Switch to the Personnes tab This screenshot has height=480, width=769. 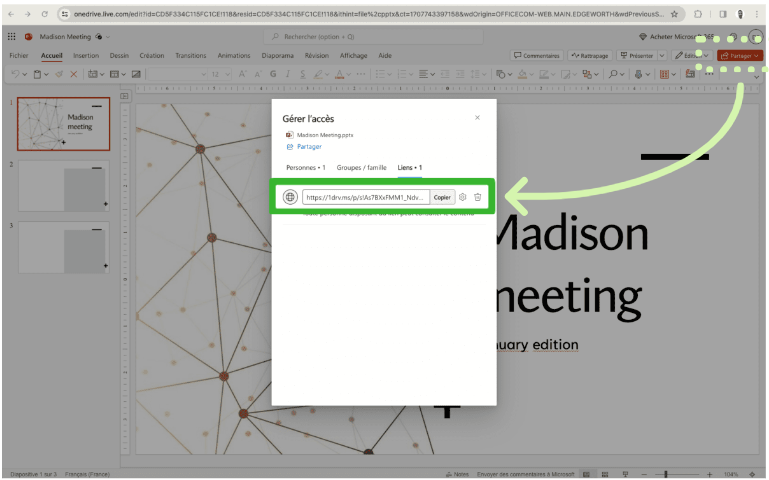click(x=306, y=167)
